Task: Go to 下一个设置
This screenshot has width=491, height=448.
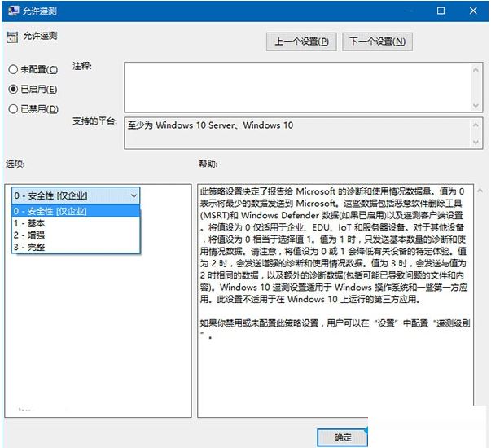Action: (376, 41)
